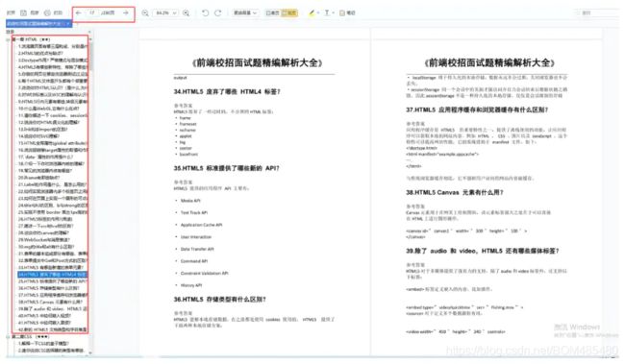The image size is (625, 364).
Task: Collapse the HTML chapter in outline
Action: coord(8,39)
